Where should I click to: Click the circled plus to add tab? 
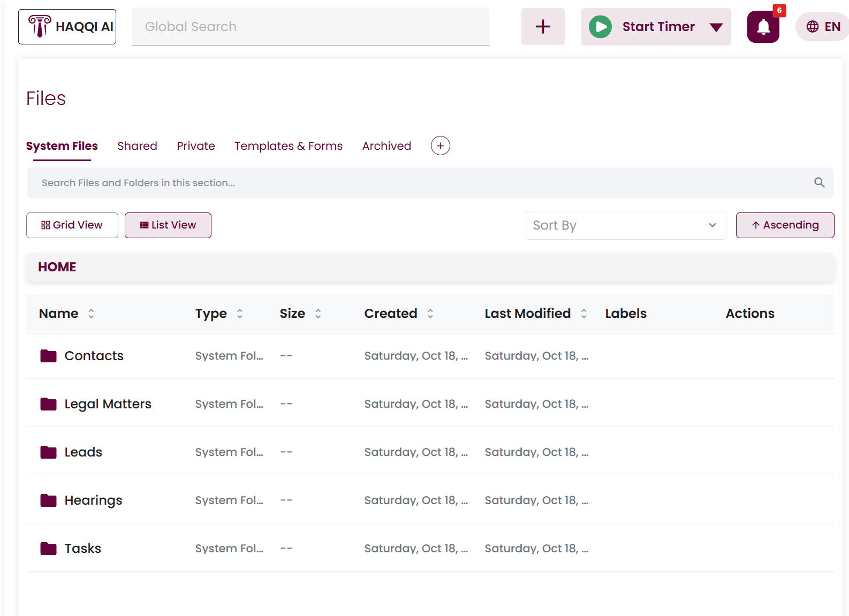click(x=441, y=146)
